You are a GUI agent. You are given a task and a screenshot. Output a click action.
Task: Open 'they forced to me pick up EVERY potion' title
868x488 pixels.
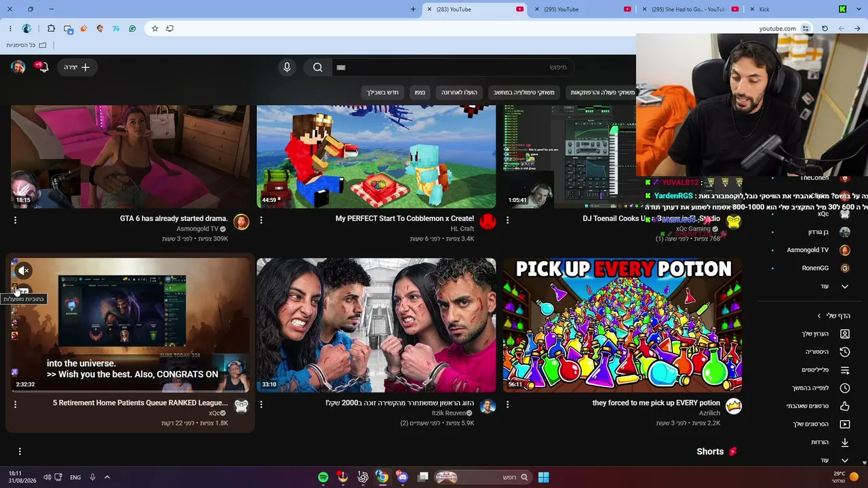pos(656,403)
